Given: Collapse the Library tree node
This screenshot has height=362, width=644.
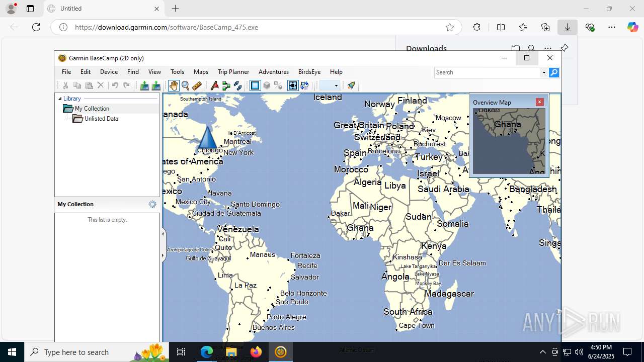Looking at the screenshot, I should [60, 99].
